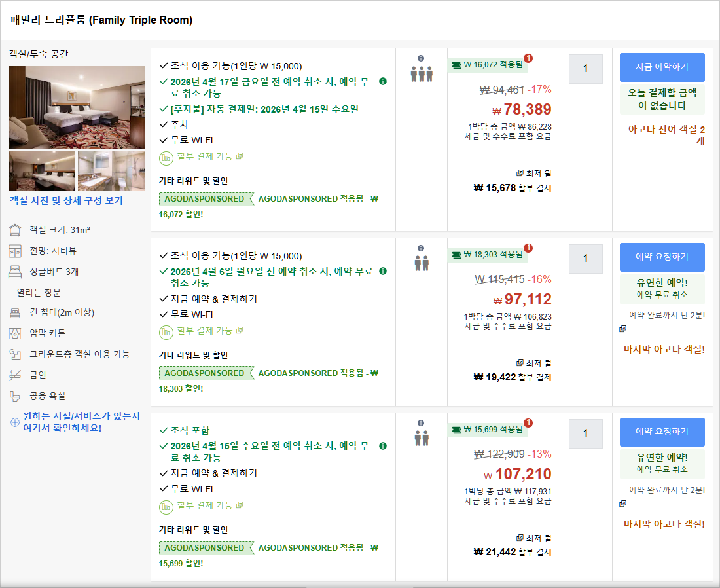
Task: Open the main Family Triple Room photo
Action: point(77,107)
